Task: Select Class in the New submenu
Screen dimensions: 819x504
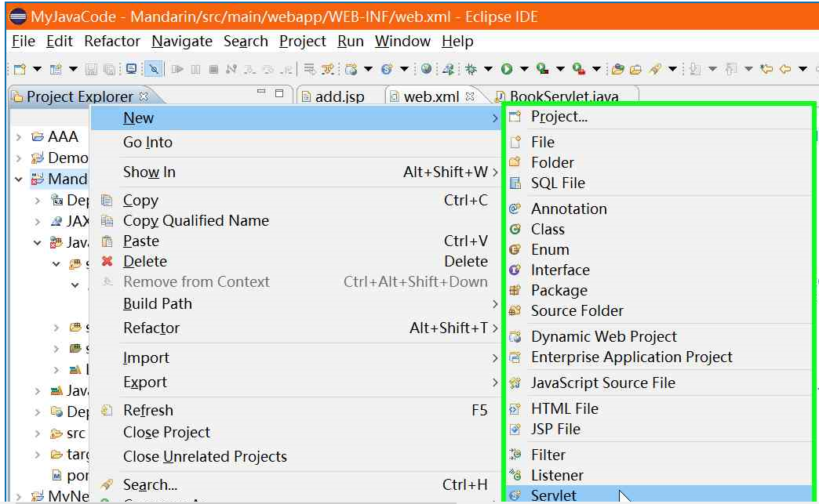Action: [x=659, y=229]
